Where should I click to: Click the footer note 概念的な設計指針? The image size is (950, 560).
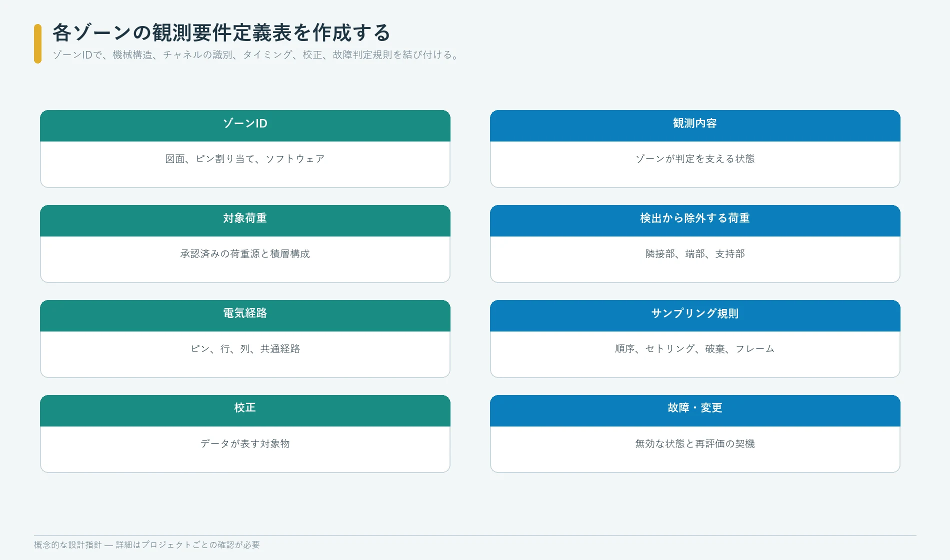pos(147,545)
